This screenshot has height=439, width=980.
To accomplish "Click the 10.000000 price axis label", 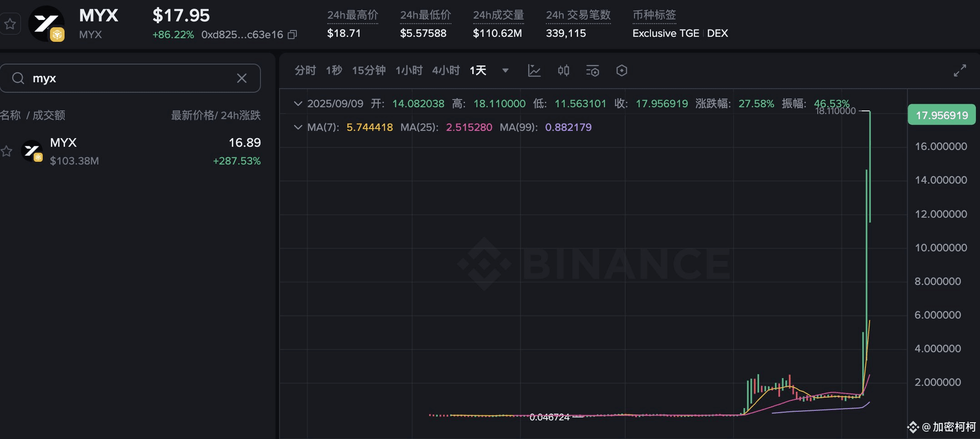I will coord(941,248).
